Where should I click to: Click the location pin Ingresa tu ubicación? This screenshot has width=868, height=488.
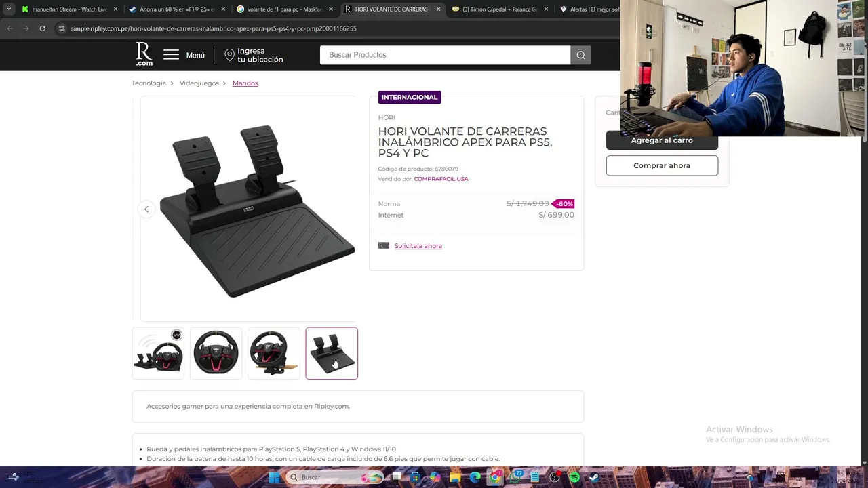(254, 55)
